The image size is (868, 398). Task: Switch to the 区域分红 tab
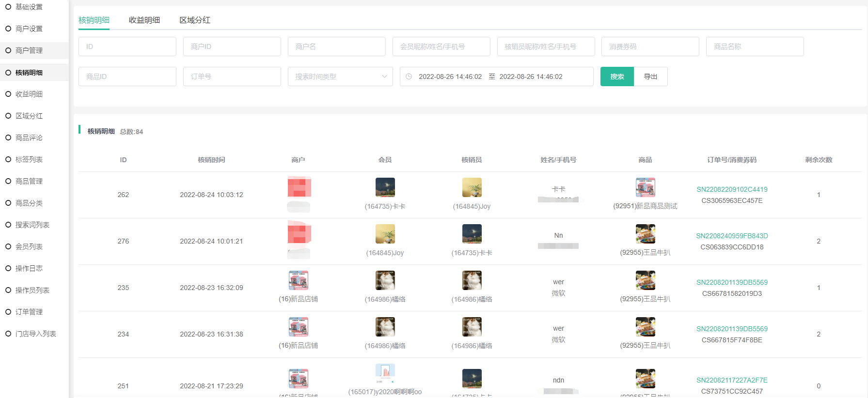coord(195,20)
